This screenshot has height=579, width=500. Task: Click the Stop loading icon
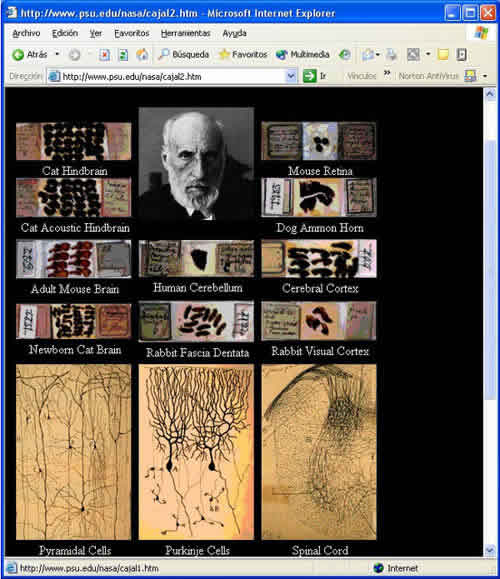105,55
